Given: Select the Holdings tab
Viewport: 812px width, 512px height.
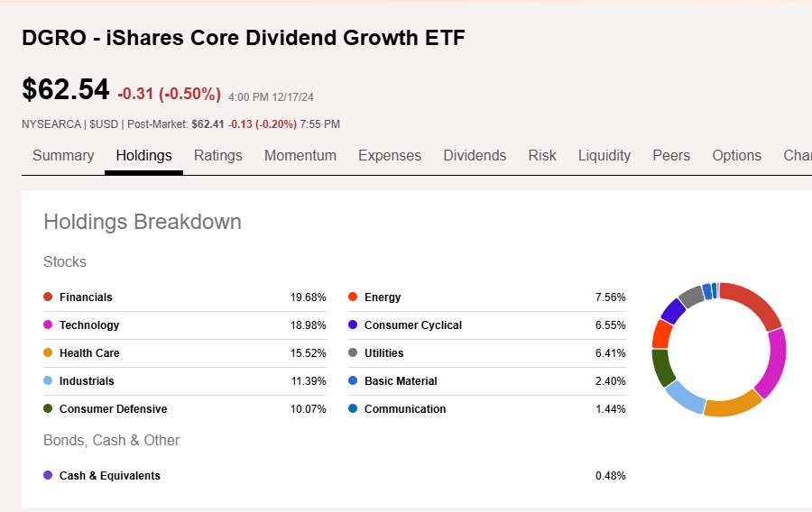Looking at the screenshot, I should point(143,155).
